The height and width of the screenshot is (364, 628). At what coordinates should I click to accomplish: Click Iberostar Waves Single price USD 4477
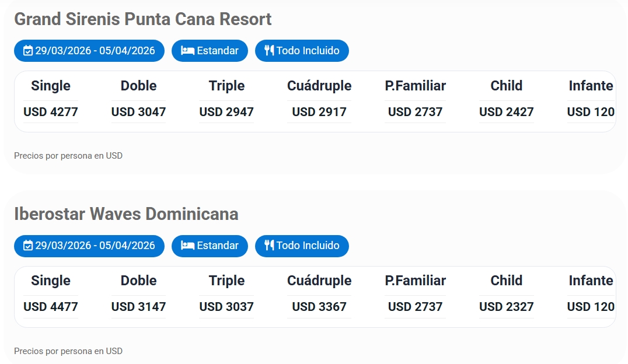(x=51, y=307)
